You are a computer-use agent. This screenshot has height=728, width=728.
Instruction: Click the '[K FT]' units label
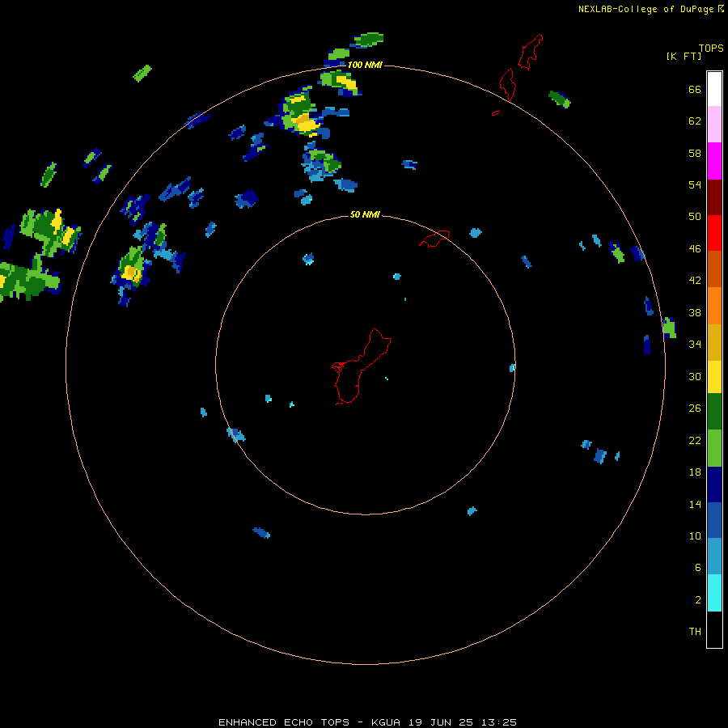coord(684,56)
